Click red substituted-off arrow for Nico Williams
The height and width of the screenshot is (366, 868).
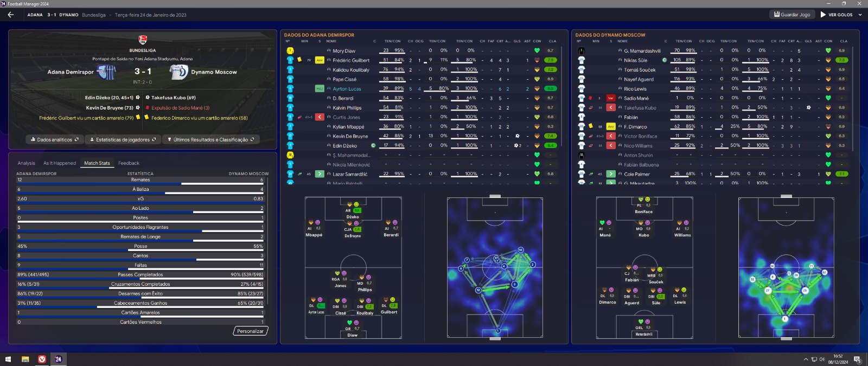point(611,145)
